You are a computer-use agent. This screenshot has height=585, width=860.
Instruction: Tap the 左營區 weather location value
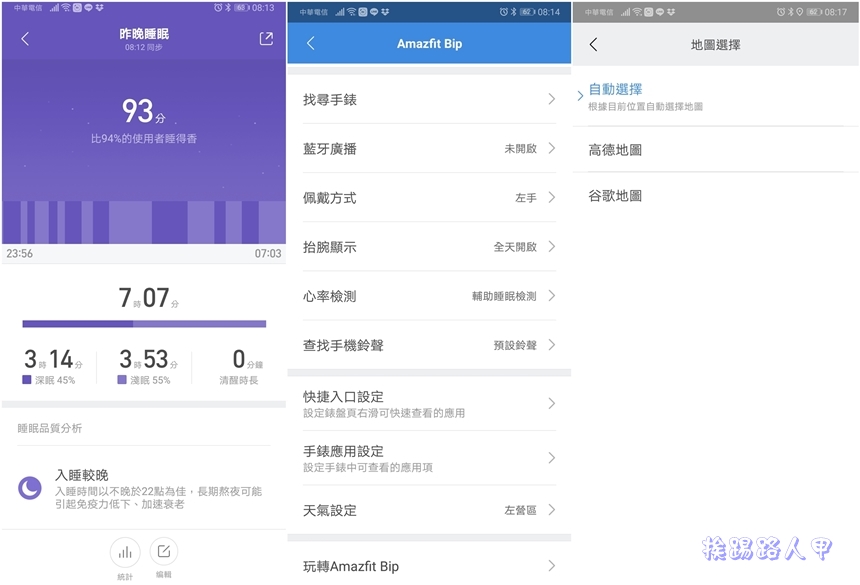click(520, 510)
